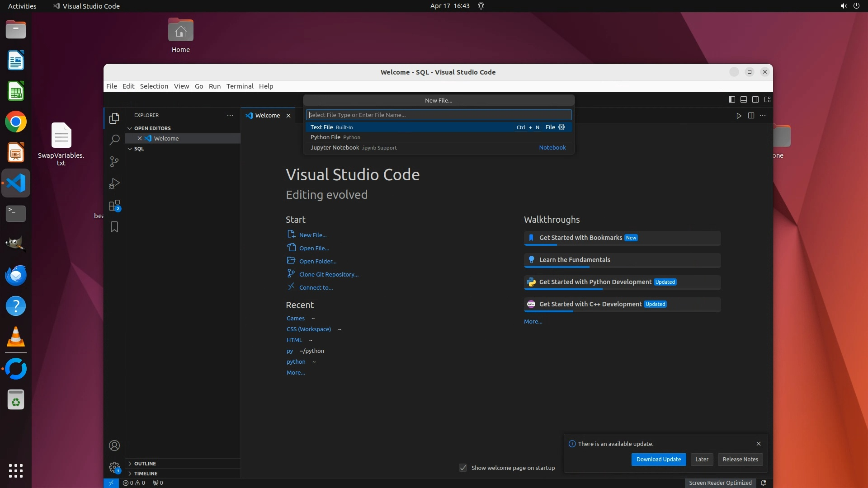Open the Extensions view icon
868x488 pixels.
click(114, 206)
